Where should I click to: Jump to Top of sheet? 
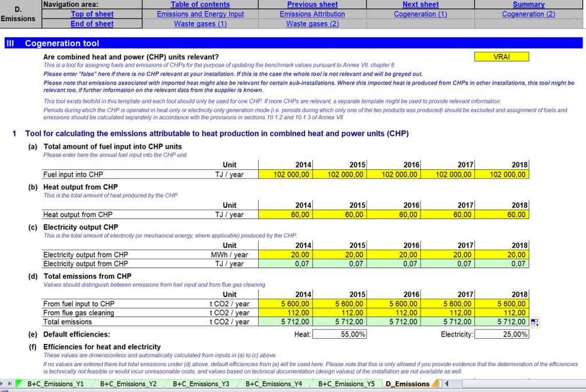coord(92,14)
